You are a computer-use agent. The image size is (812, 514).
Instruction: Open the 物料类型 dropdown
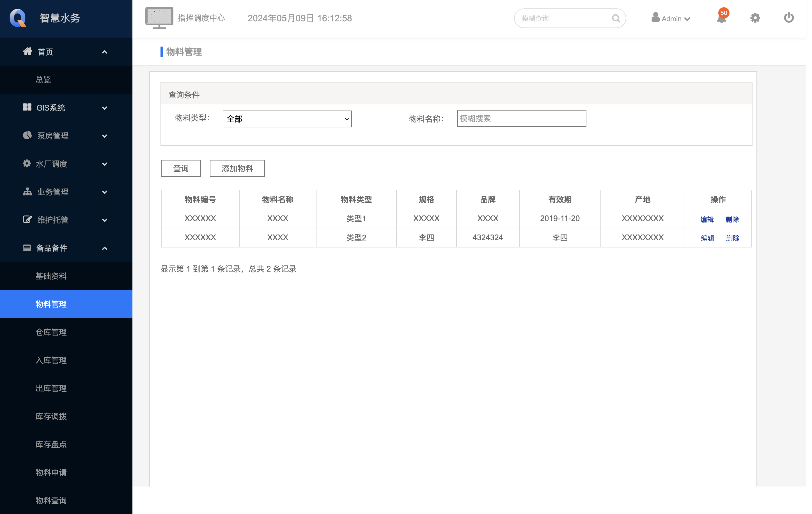point(287,119)
